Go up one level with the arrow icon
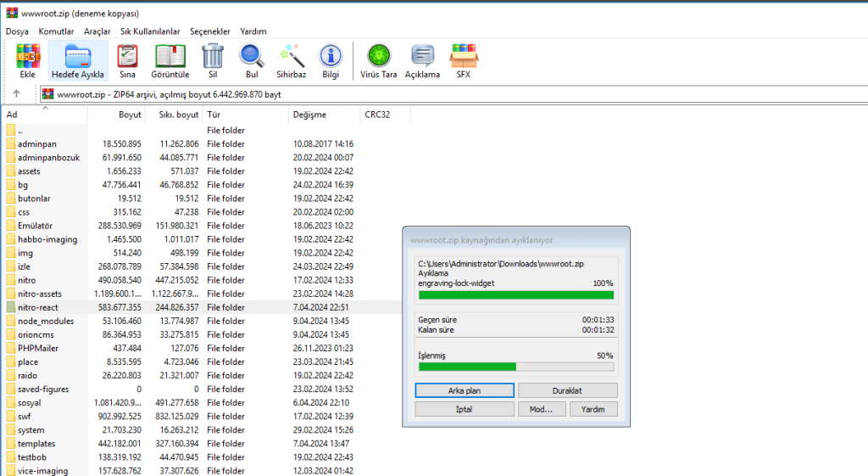 coord(17,93)
